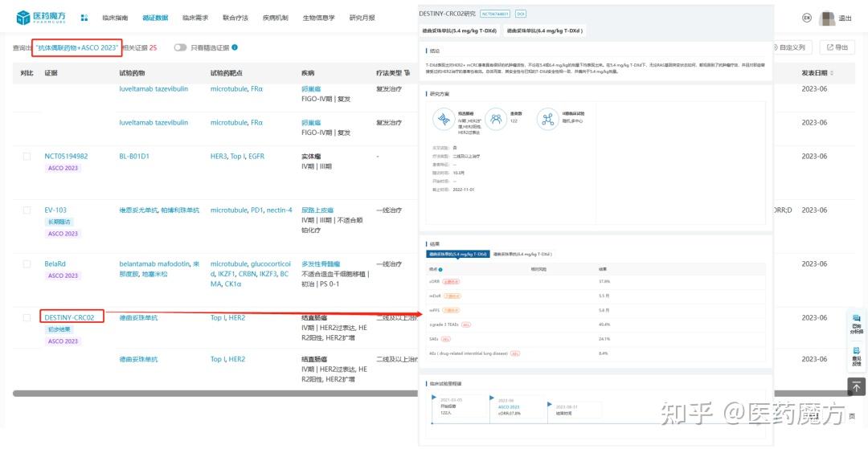Click info icon next to 只看精选证据
Image resolution: width=868 pixels, height=449 pixels.
point(235,47)
